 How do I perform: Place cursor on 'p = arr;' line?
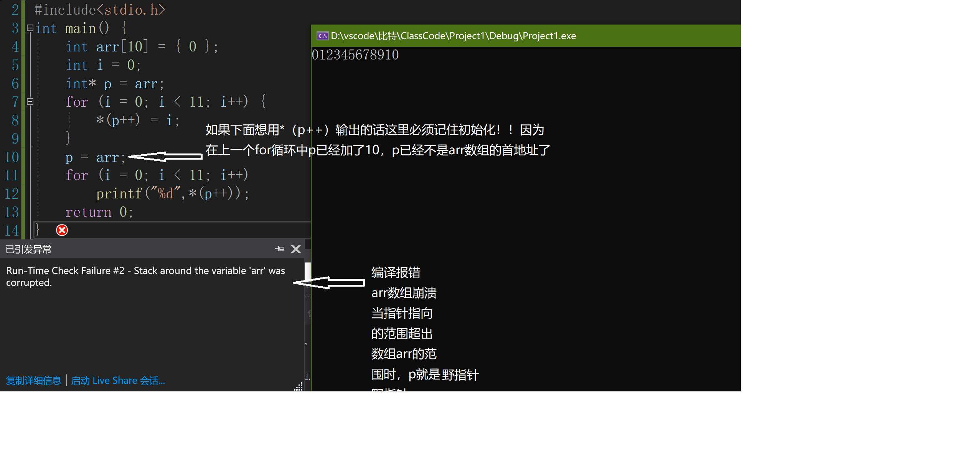point(95,157)
